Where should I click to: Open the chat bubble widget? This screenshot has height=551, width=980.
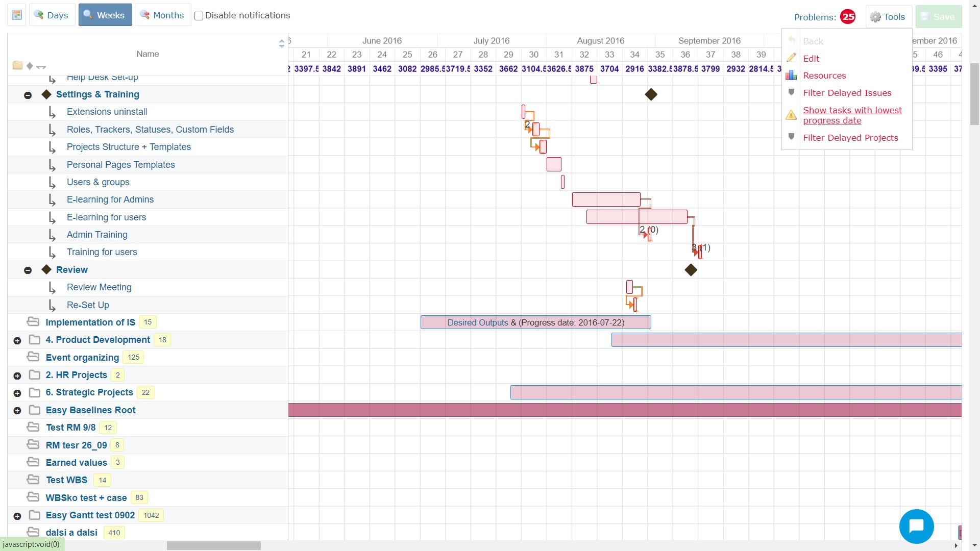[x=916, y=526]
